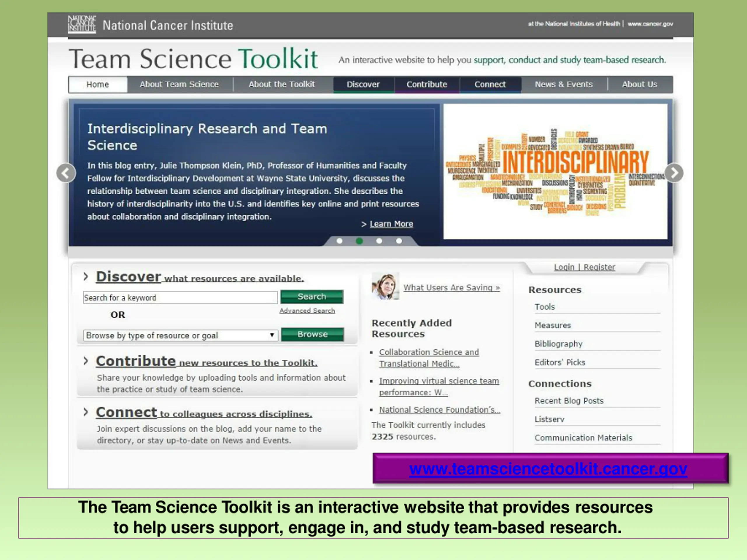
Task: Expand the Contribute section chevron
Action: point(86,361)
